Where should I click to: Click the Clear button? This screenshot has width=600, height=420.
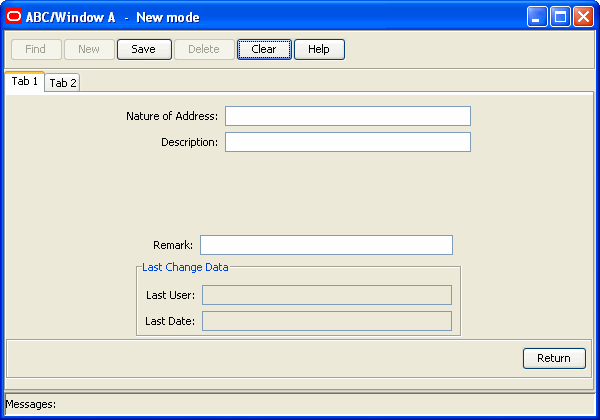click(x=264, y=49)
